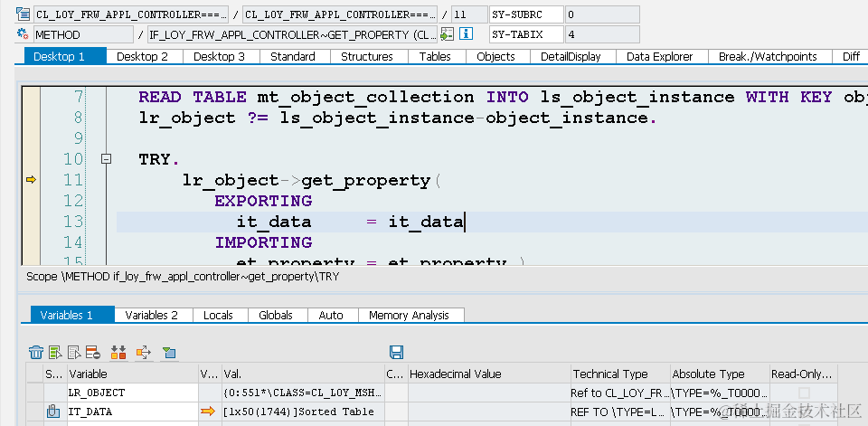Open the Diff tab
Viewport: 868px width, 426px height.
click(851, 56)
